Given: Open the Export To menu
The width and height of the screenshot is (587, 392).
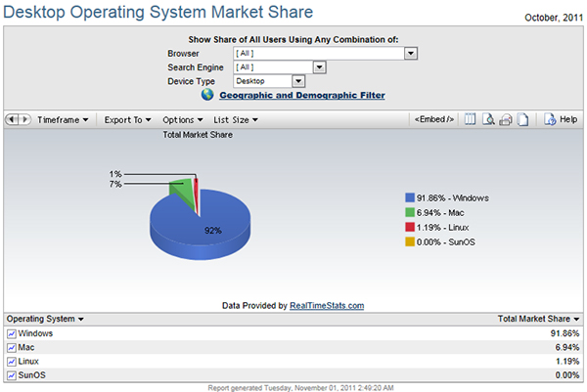Looking at the screenshot, I should [x=127, y=119].
